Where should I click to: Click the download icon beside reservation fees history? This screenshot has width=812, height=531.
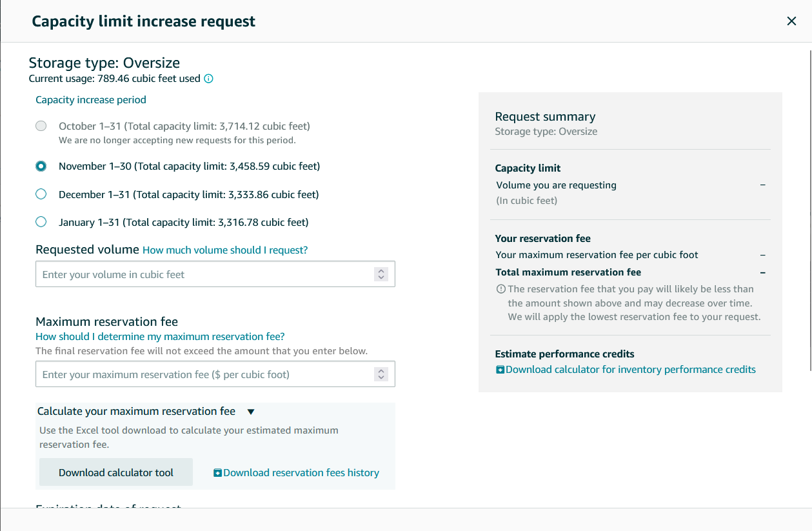217,473
